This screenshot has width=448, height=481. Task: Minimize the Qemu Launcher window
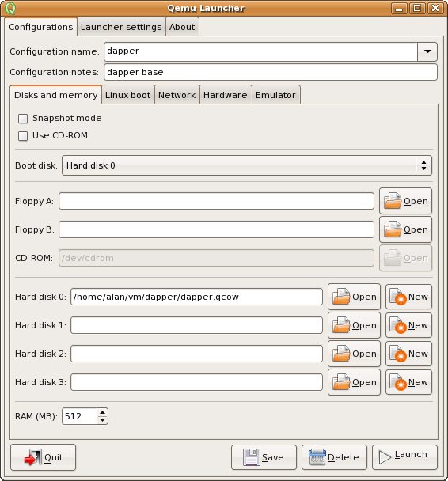(399, 8)
